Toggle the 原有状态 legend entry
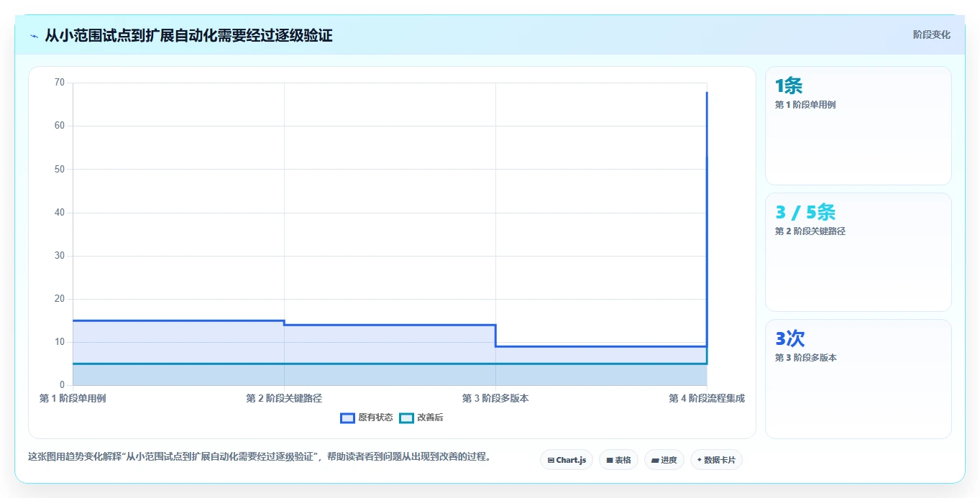This screenshot has height=498, width=980. coord(367,418)
